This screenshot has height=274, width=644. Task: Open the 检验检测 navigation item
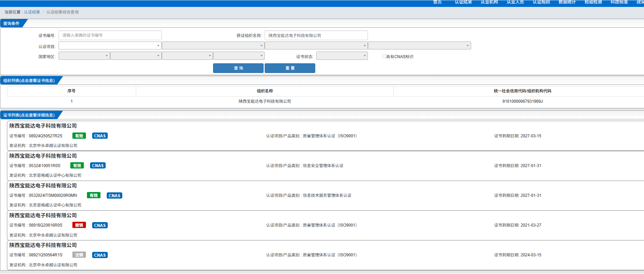593,2
